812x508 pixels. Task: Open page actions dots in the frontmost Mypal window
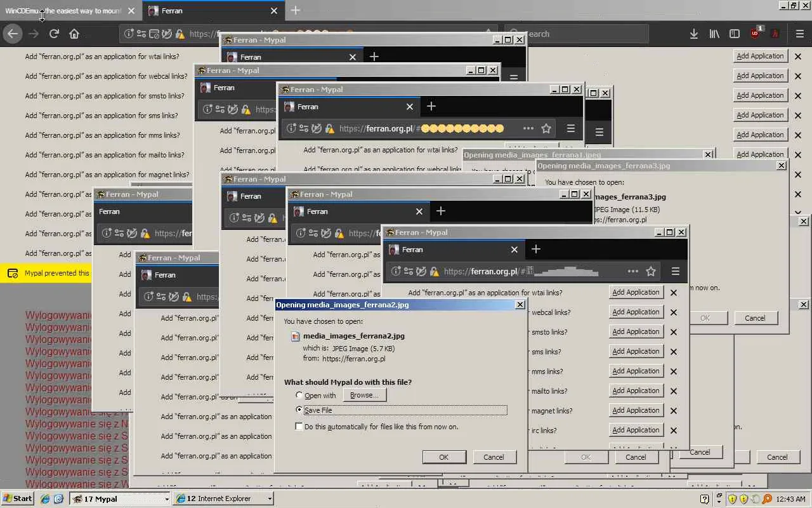point(632,271)
